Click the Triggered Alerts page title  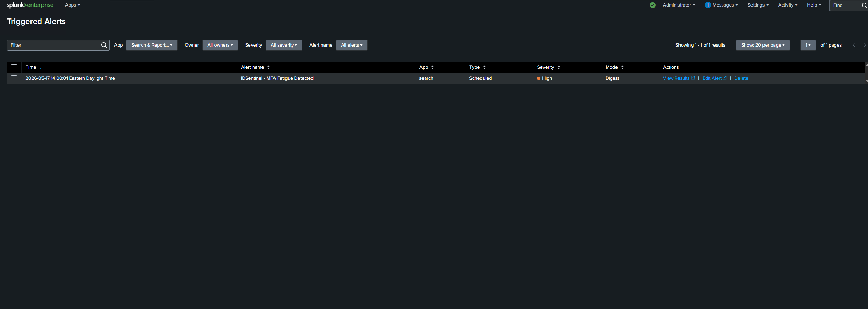36,22
